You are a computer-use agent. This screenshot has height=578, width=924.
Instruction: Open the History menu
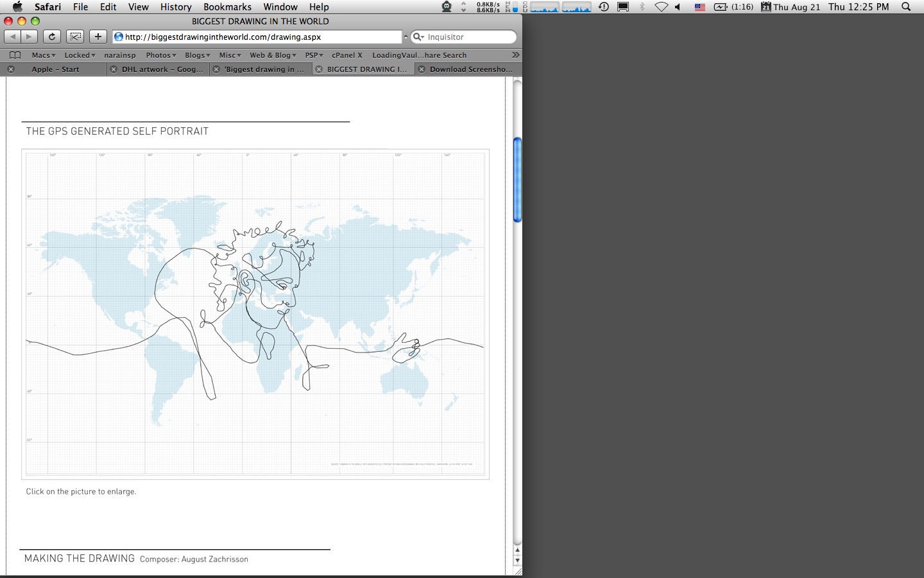pyautogui.click(x=176, y=7)
